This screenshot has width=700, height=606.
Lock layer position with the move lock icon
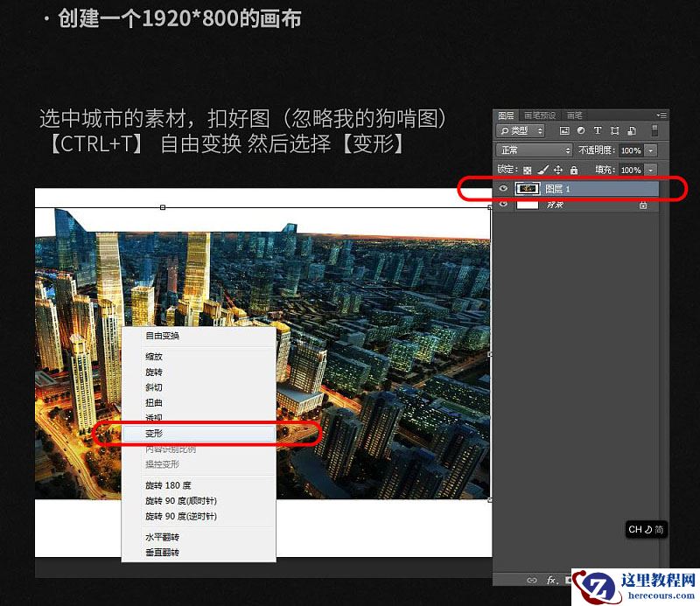click(x=558, y=170)
